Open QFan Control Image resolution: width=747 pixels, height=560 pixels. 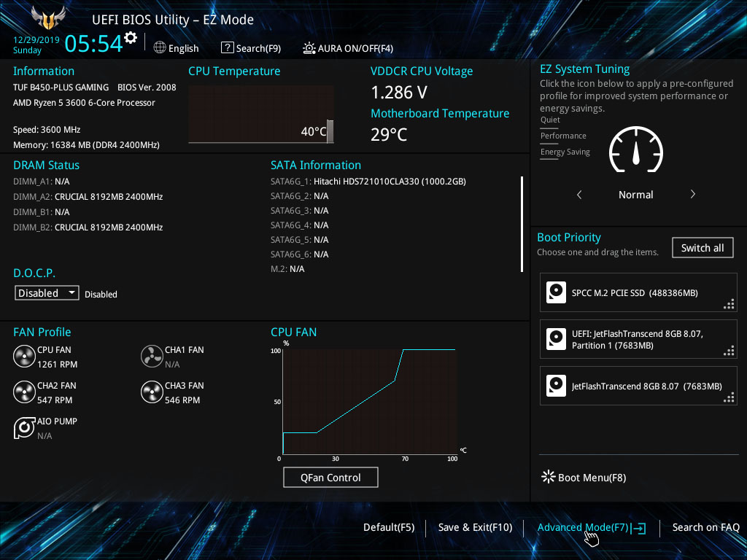pos(330,477)
